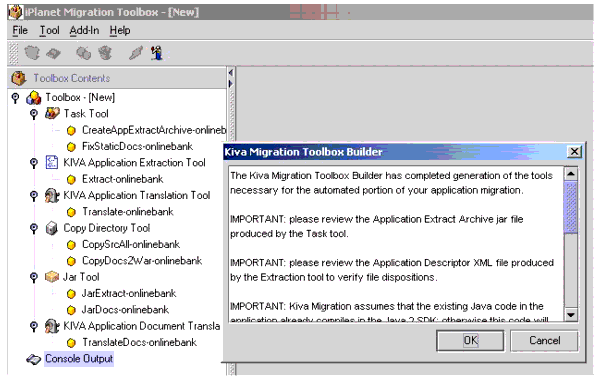
Task: Click the iPlanet Migration Toolbox title icon
Action: (x=15, y=12)
